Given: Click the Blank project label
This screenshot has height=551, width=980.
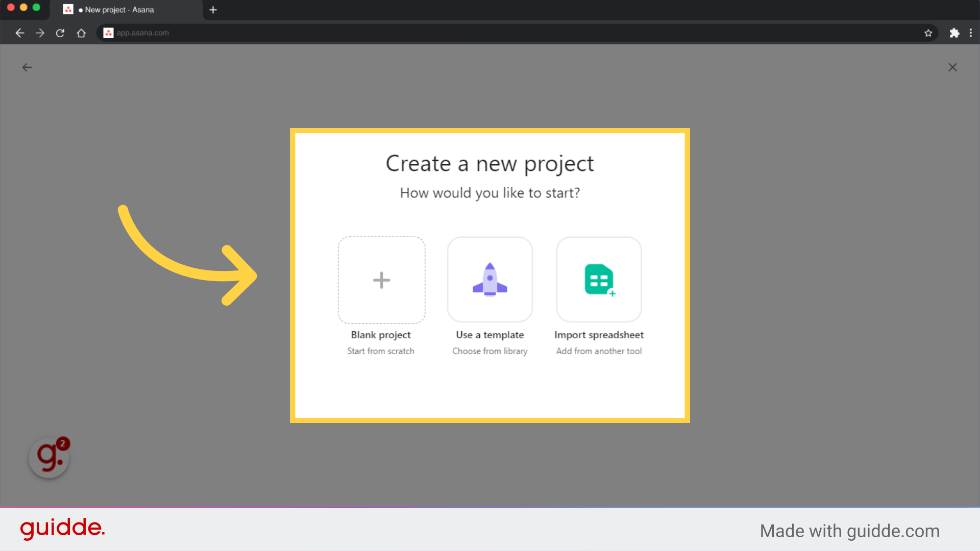Looking at the screenshot, I should (x=381, y=335).
